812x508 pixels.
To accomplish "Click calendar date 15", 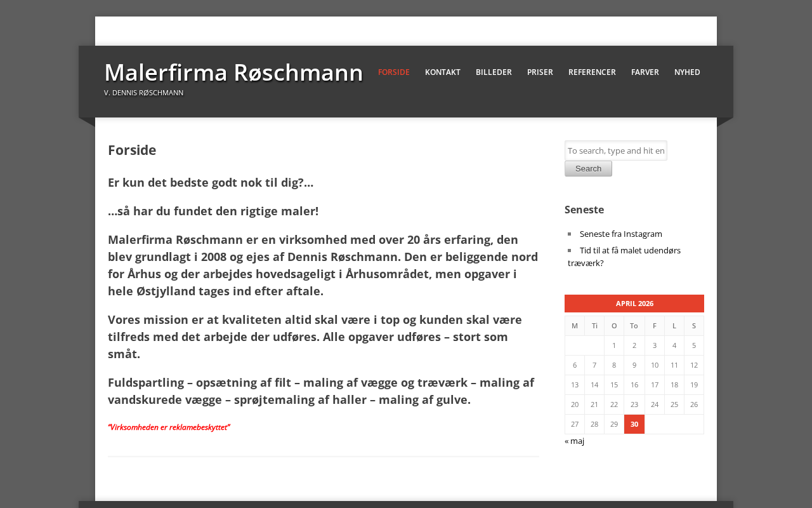I will point(614,385).
